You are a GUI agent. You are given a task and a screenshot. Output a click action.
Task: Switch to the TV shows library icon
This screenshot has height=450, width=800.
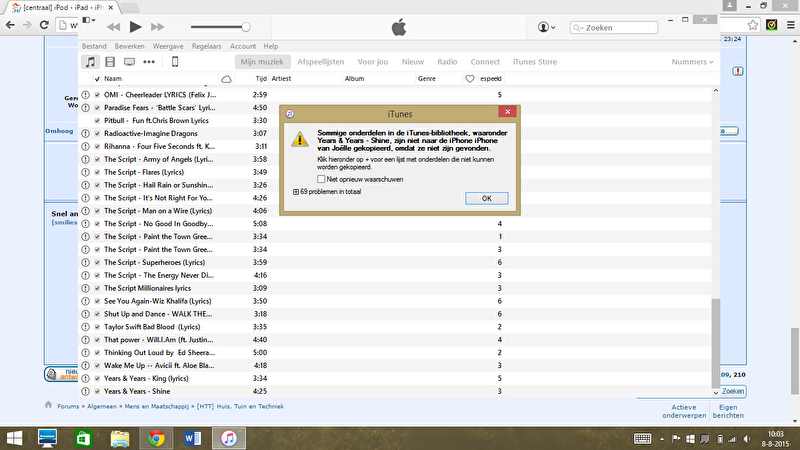tap(130, 62)
